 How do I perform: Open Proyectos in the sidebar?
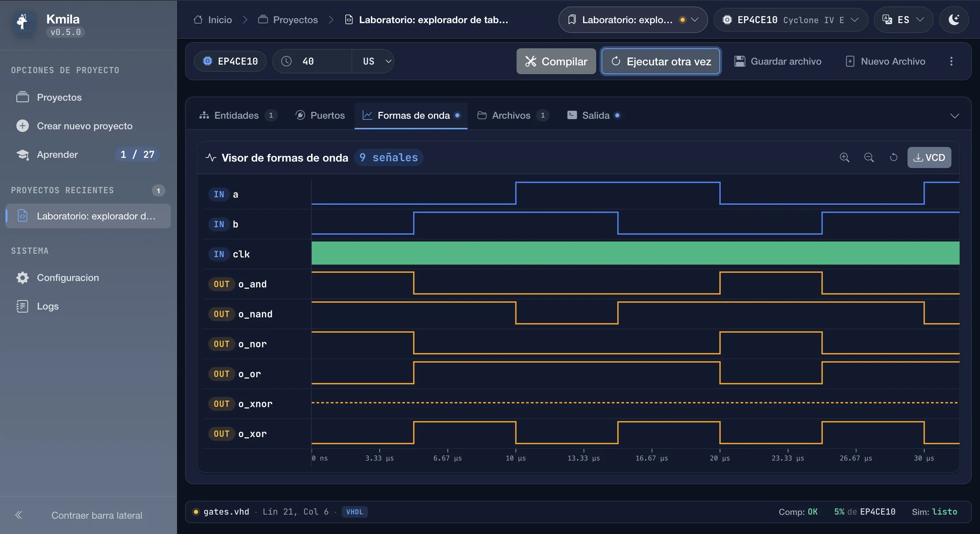(88, 97)
